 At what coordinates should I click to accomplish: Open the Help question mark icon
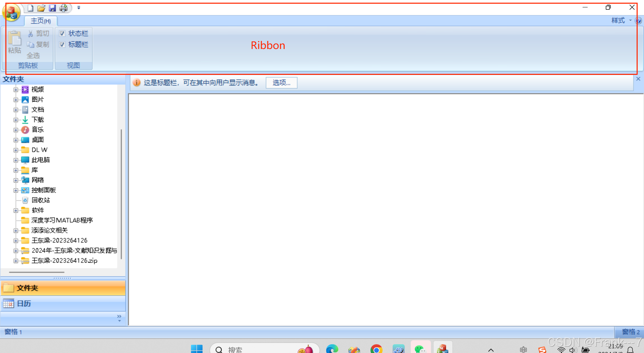[x=639, y=20]
